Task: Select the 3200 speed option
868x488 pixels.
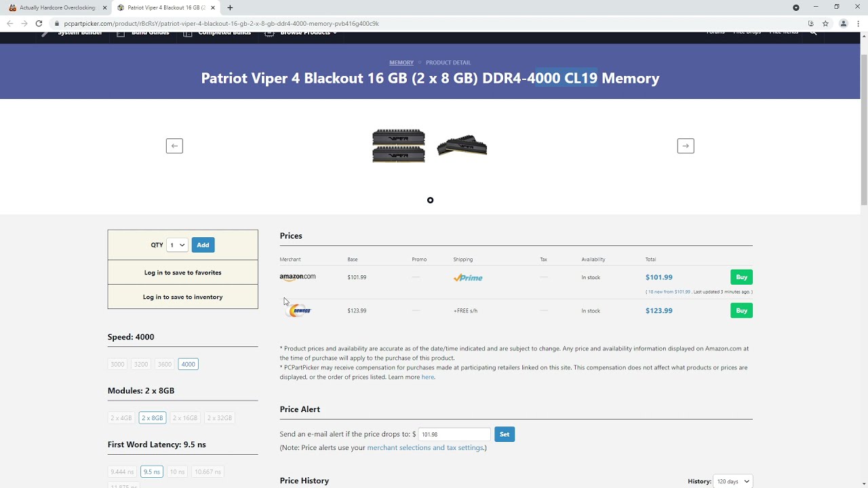Action: (141, 364)
